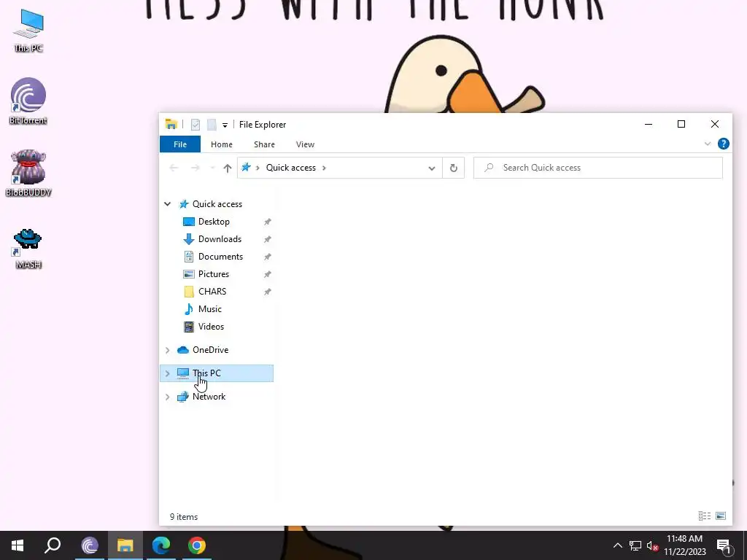Viewport: 747px width, 560px height.
Task: Select OneDrive in the navigation pane
Action: [210, 350]
